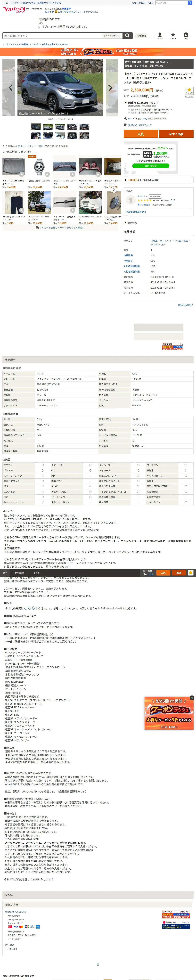The height and width of the screenshot is (980, 196).
Task: Click the search magnifier button beside category selector
Action: pos(128,35)
